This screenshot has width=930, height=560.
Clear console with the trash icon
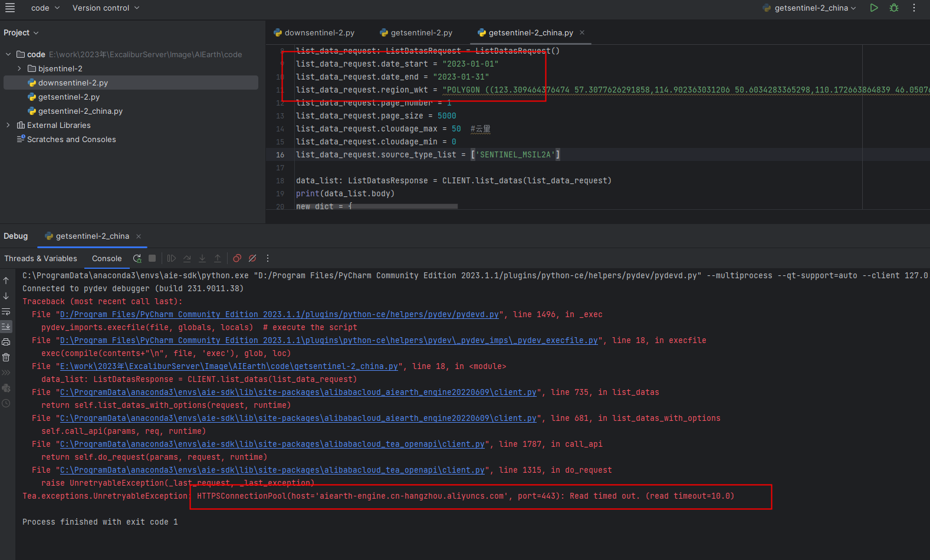[6, 357]
